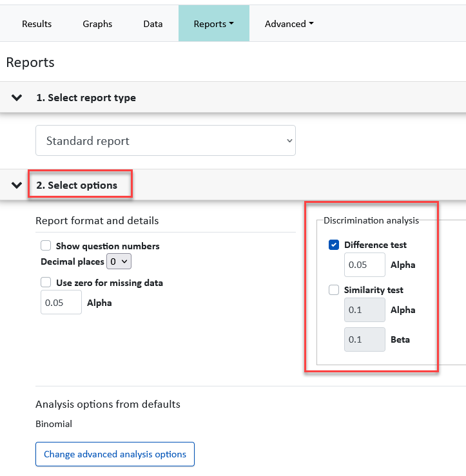Click the Alpha field under missing data option
This screenshot has width=466, height=476.
click(x=61, y=302)
